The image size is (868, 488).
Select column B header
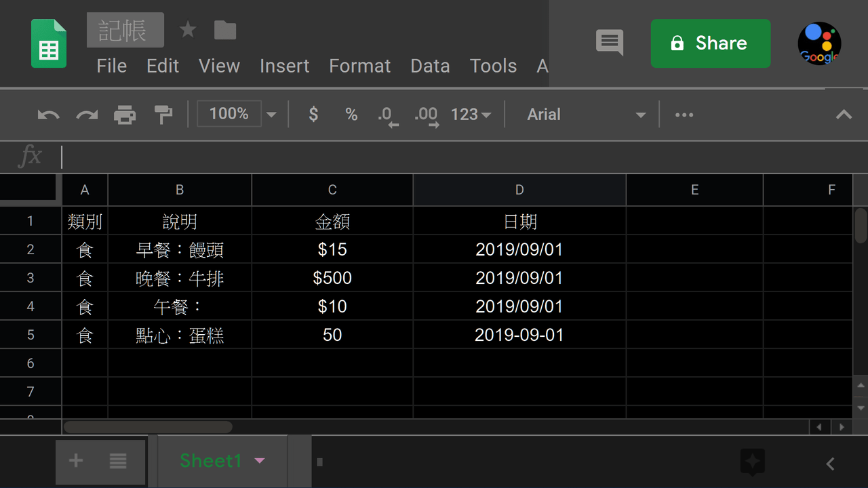click(180, 190)
